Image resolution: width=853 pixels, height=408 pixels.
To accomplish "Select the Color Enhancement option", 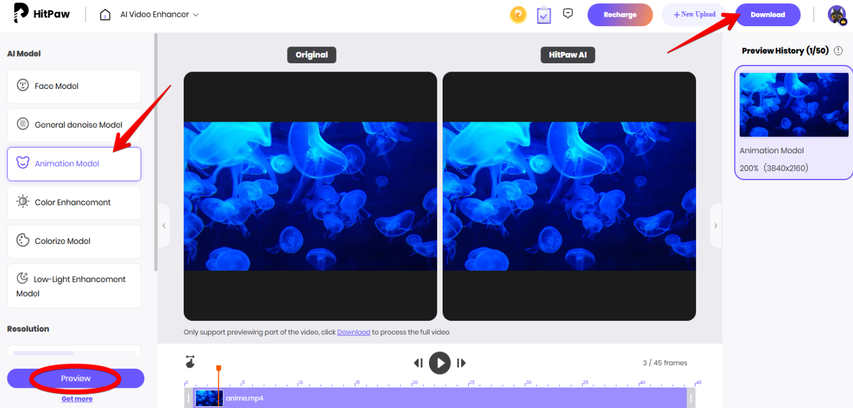I will pyautogui.click(x=74, y=202).
